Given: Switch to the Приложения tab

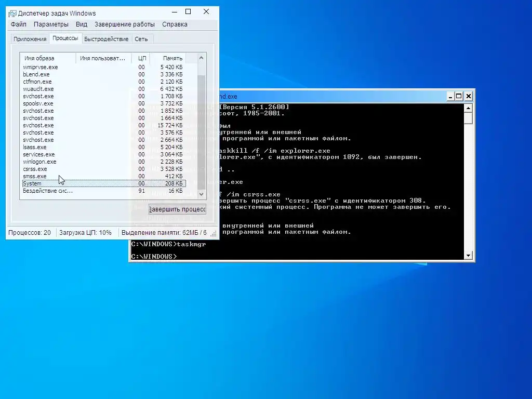Looking at the screenshot, I should (30, 39).
